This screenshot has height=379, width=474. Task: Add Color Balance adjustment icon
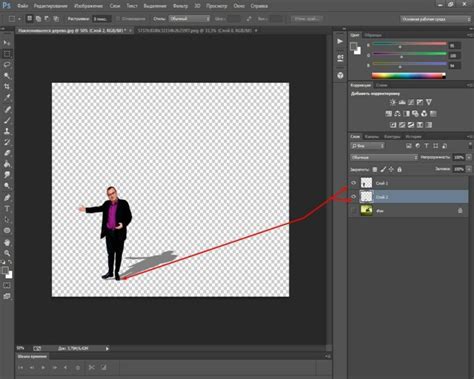[397, 114]
